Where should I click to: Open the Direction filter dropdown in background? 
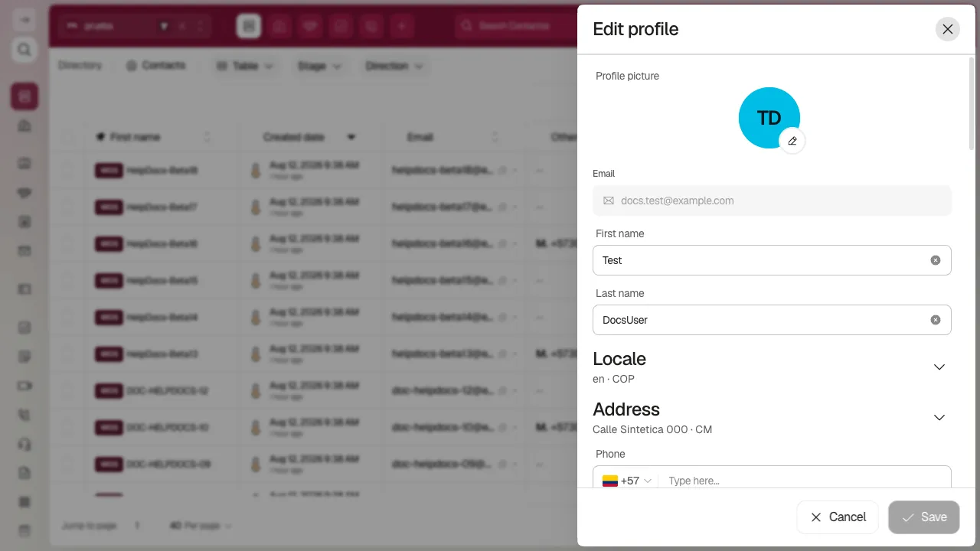pos(394,67)
